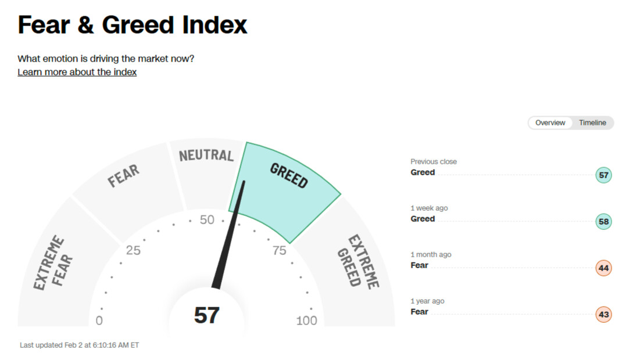
Task: Click the 1 month ago 44 badge
Action: tap(603, 268)
